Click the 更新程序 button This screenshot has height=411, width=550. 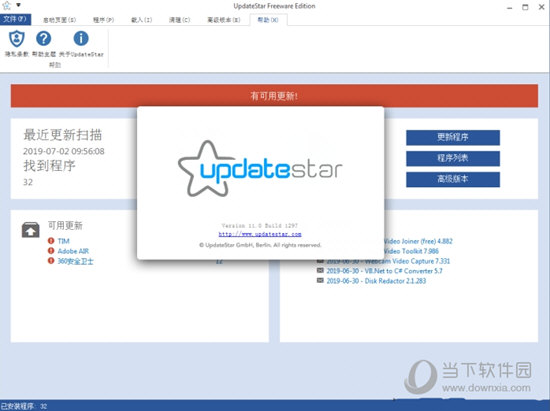[453, 137]
